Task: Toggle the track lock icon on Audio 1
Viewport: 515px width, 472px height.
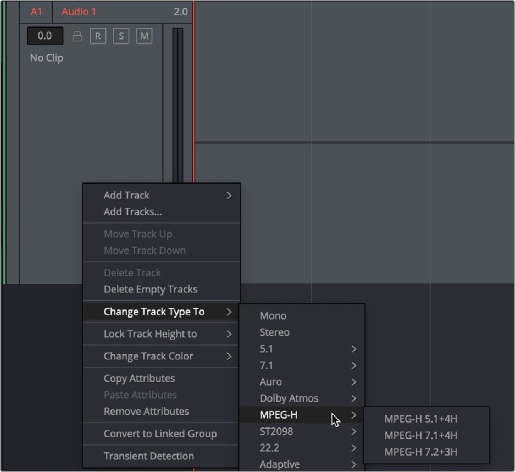Action: click(77, 36)
